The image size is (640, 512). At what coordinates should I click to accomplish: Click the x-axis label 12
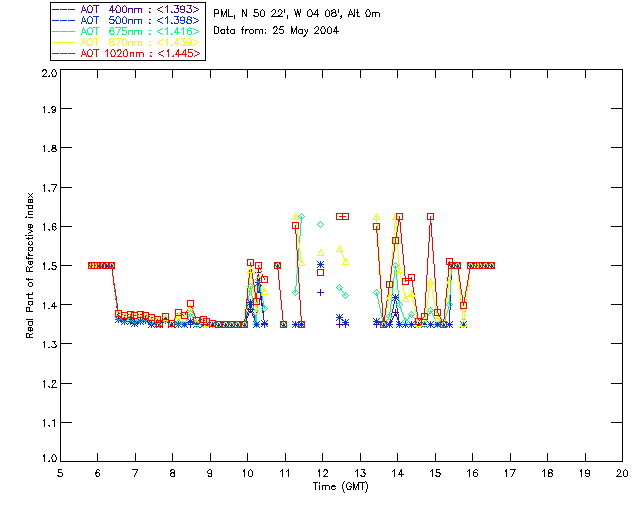click(322, 473)
